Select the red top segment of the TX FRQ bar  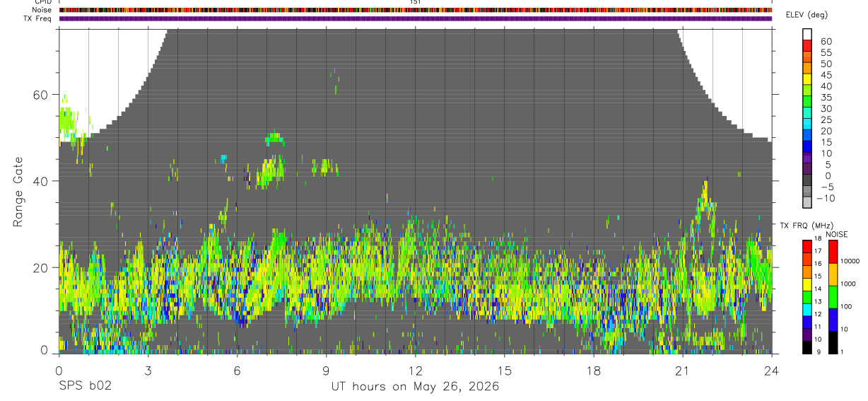point(807,246)
